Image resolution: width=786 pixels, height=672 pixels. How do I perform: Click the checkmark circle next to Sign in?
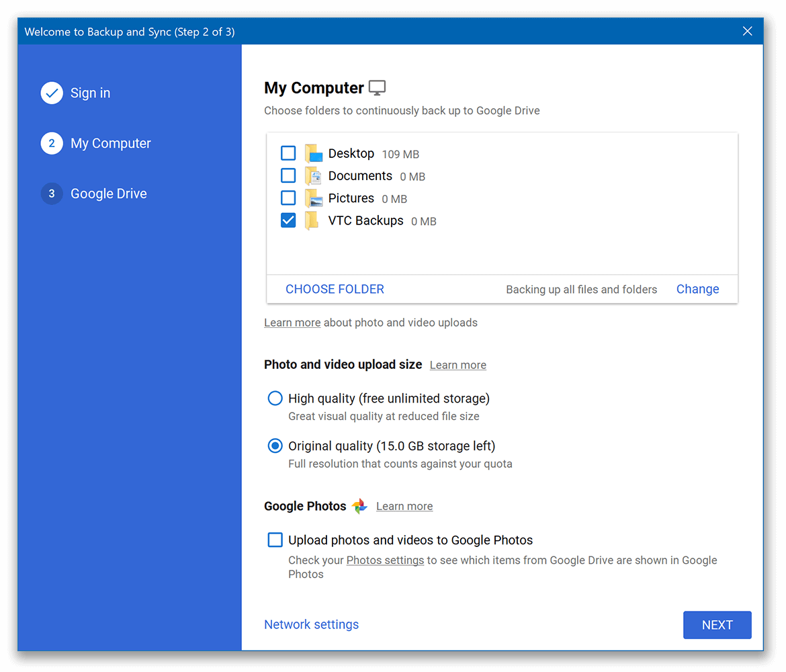(x=52, y=93)
